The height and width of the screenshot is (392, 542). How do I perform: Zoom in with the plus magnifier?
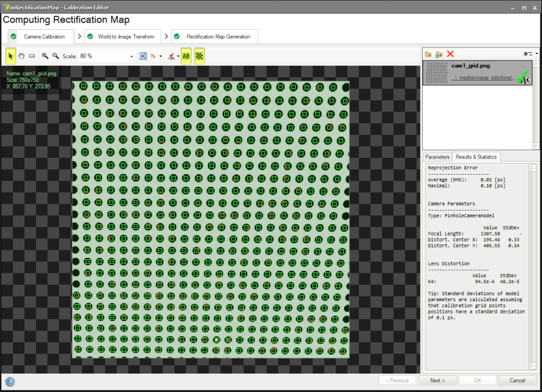tap(45, 56)
